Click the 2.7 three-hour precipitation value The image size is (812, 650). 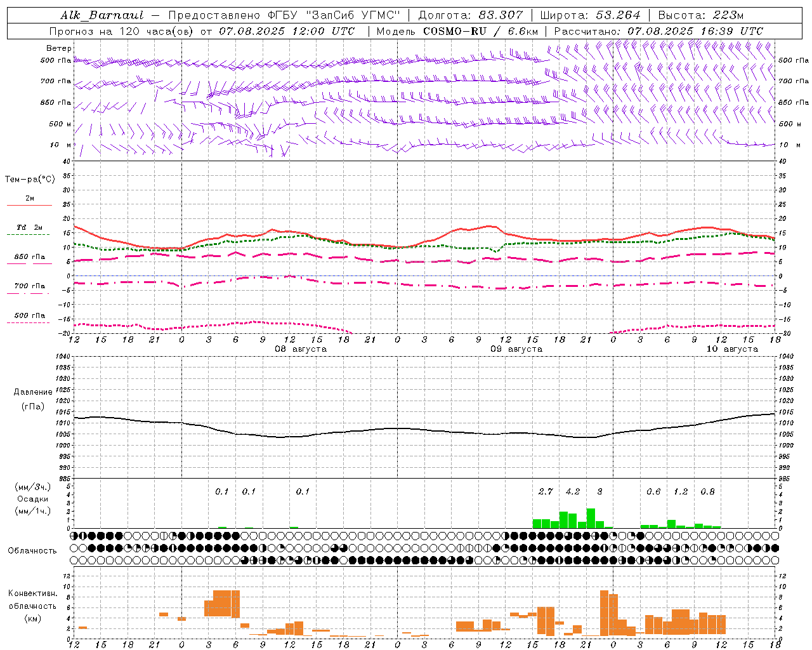[546, 491]
